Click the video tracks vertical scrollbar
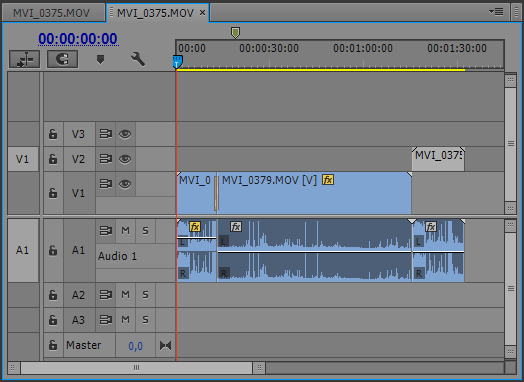 511,144
